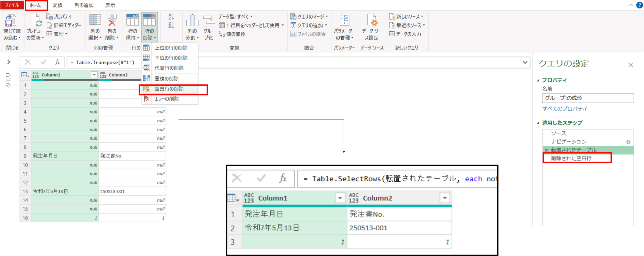Viewport: 644px width, 256px height.
Task: Expand the formula bar with the chevron
Action: pos(525,62)
